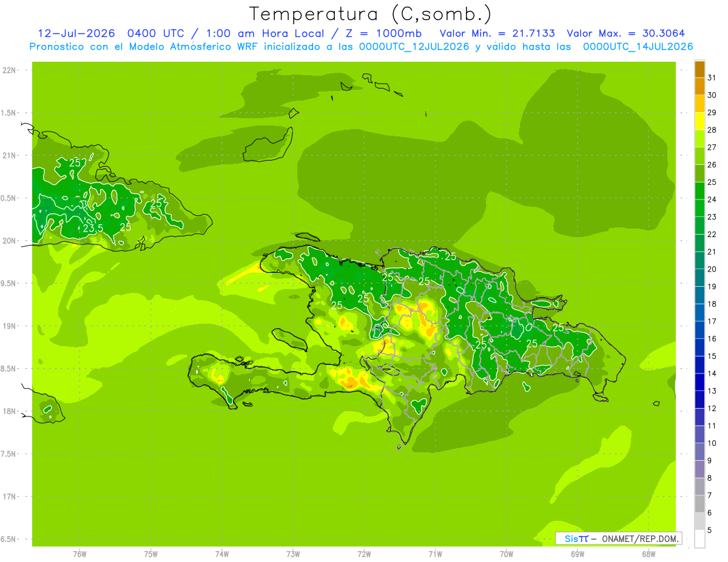Click the "18N" latitude axis label
The image size is (728, 562).
click(x=10, y=411)
